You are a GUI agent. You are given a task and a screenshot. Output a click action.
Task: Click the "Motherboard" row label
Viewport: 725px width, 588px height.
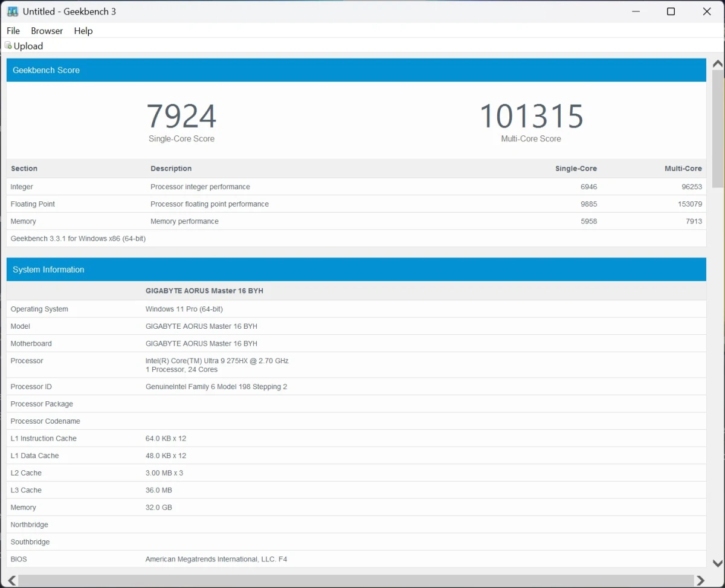31,344
